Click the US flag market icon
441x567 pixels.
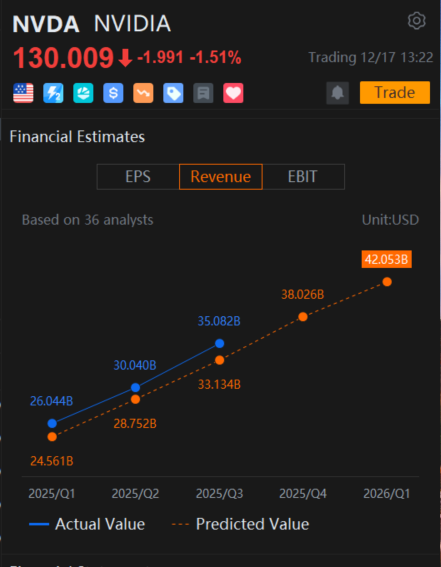coord(23,93)
